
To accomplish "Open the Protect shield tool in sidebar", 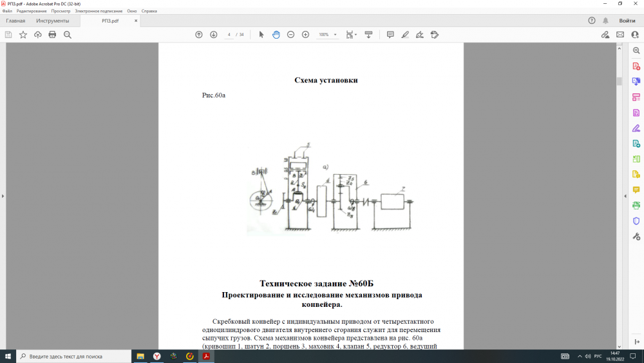I will tap(636, 221).
